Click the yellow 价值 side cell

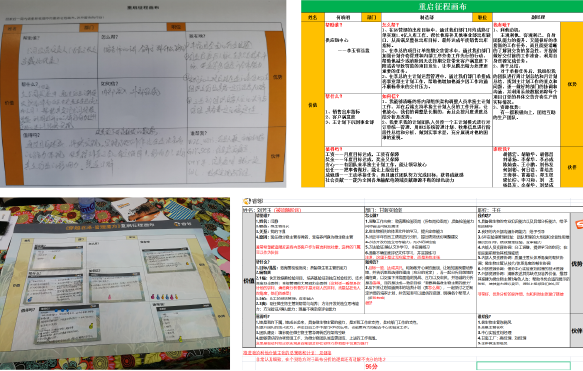click(313, 104)
